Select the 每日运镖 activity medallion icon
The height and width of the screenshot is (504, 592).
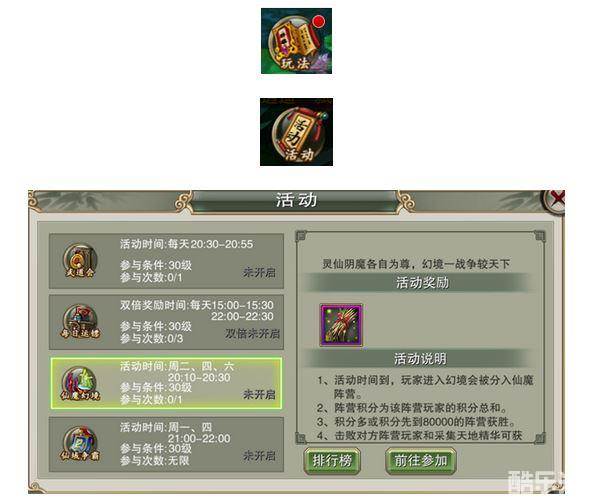click(x=80, y=322)
